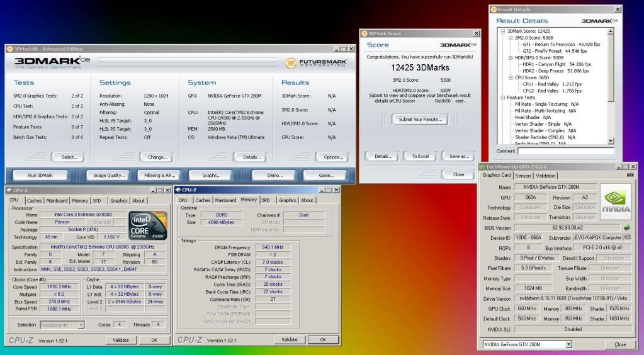Click the 3DMark06 title bar app icon
The height and width of the screenshot is (355, 644).
(10, 49)
